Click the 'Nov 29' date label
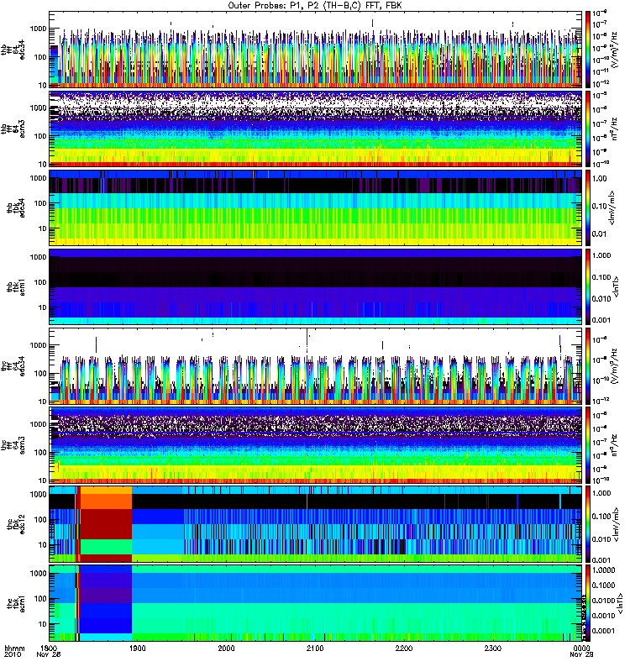The image size is (630, 672). point(581,655)
